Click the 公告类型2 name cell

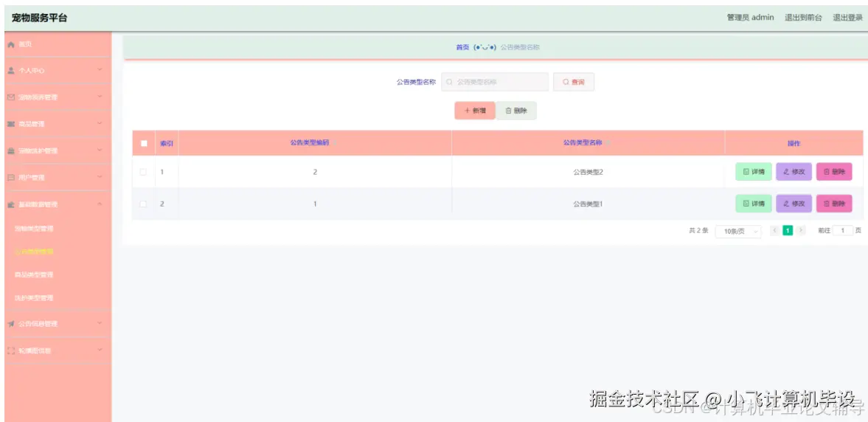point(588,172)
